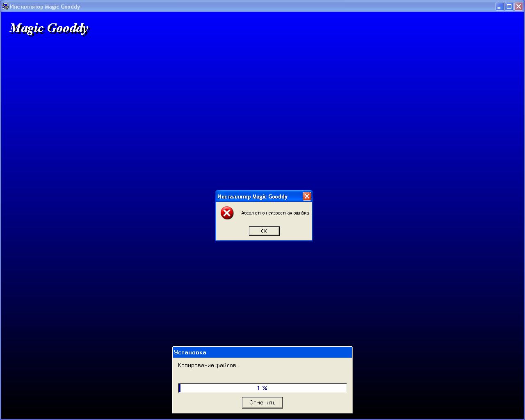The height and width of the screenshot is (420, 525).
Task: Maximize the Magic Gooddy installer window
Action: (x=509, y=7)
